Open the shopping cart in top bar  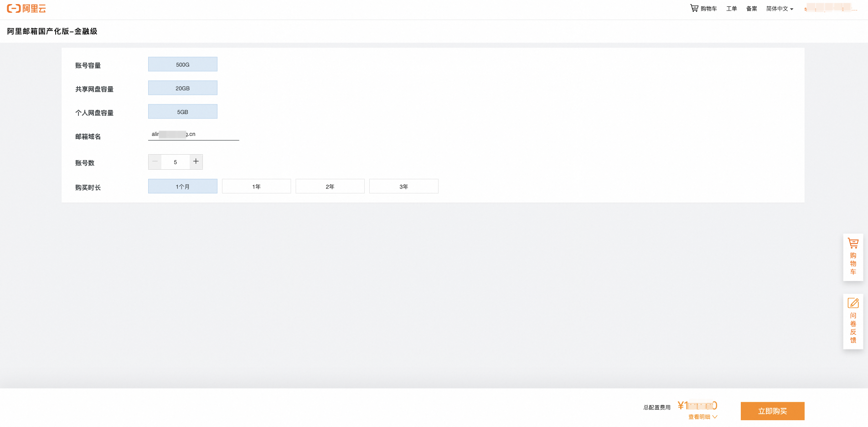tap(703, 9)
